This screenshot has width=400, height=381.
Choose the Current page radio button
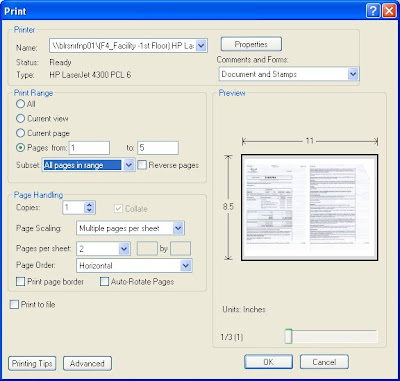pos(21,133)
